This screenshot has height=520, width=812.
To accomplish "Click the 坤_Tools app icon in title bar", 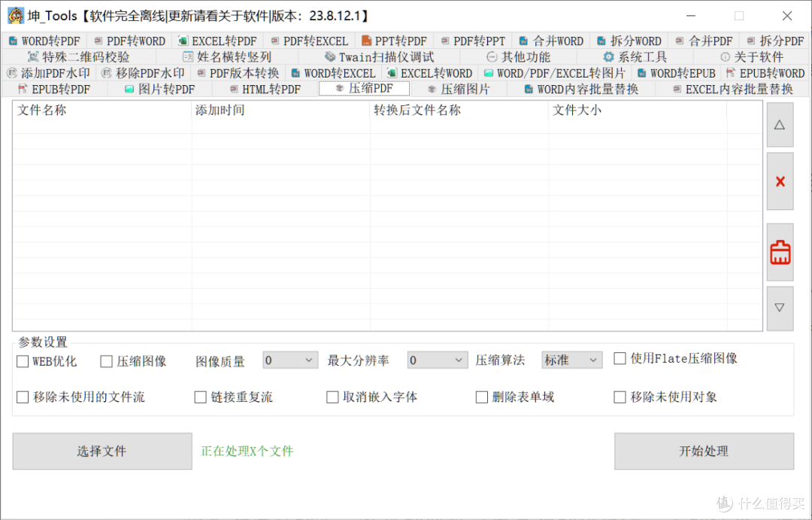I will click(x=16, y=16).
